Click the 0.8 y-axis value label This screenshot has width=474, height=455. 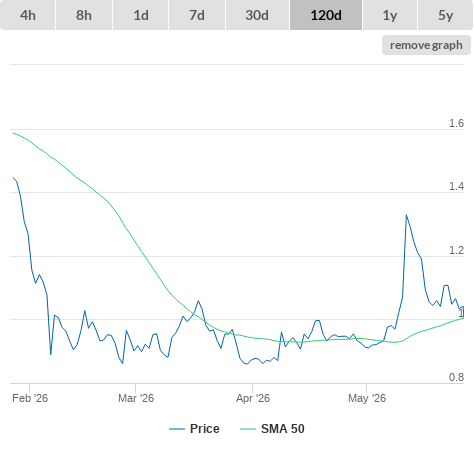(456, 377)
